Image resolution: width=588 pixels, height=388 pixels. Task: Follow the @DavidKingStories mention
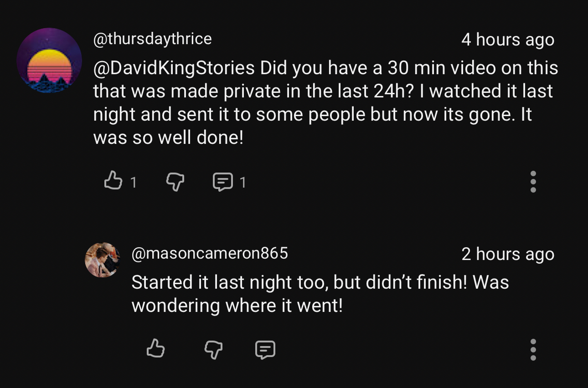pyautogui.click(x=174, y=68)
